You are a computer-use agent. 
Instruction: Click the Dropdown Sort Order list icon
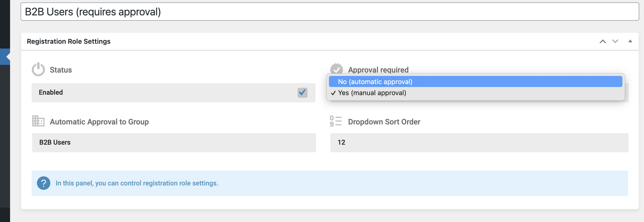pos(335,121)
